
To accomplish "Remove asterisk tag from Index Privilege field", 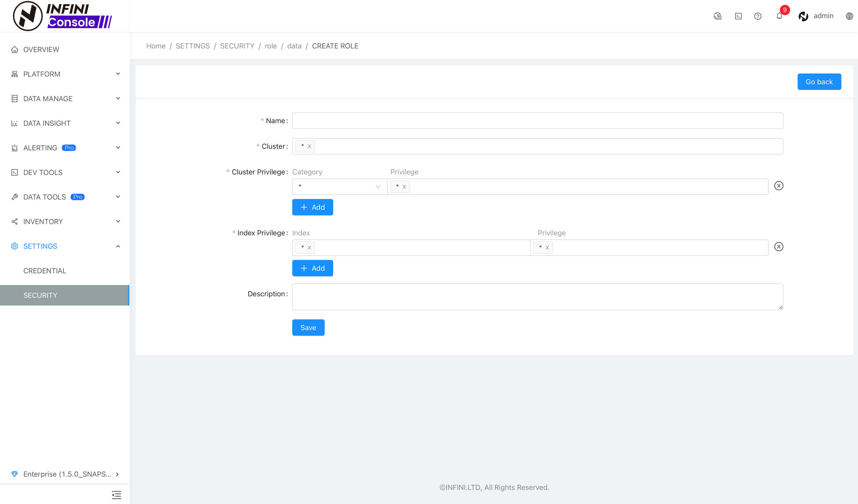I will coord(547,248).
